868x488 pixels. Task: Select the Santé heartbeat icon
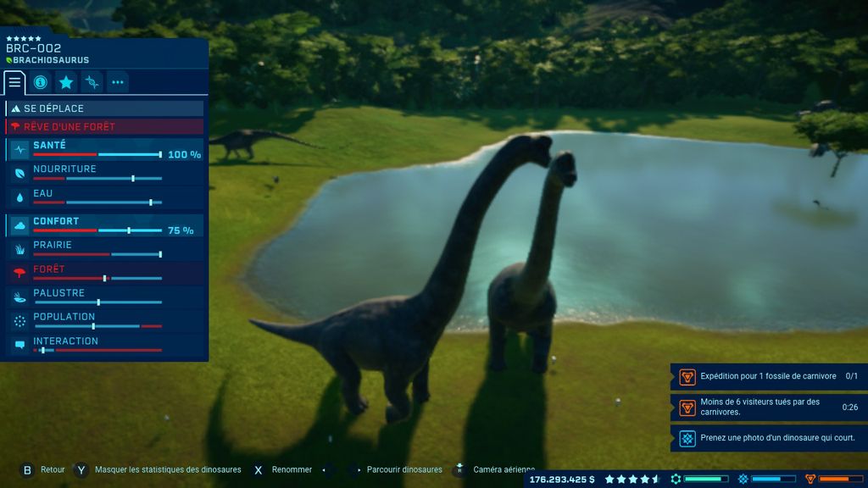click(20, 149)
